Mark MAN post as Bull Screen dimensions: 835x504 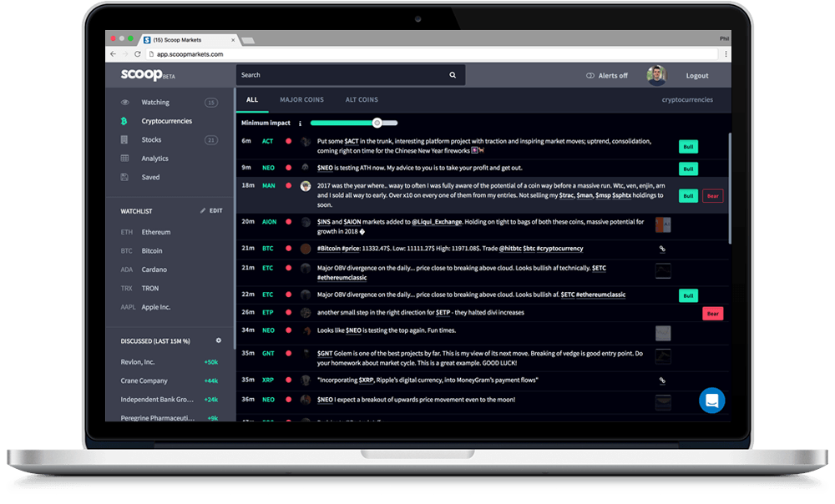click(688, 196)
